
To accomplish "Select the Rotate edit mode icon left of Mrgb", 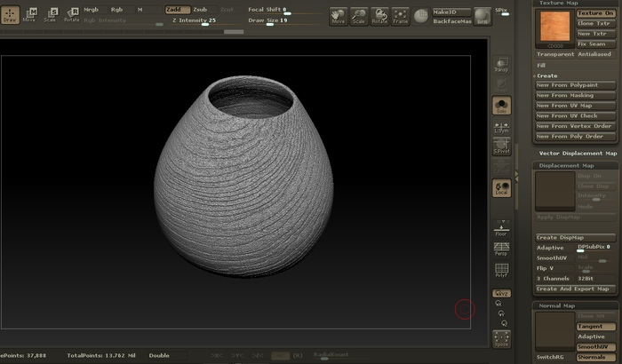I will click(72, 15).
